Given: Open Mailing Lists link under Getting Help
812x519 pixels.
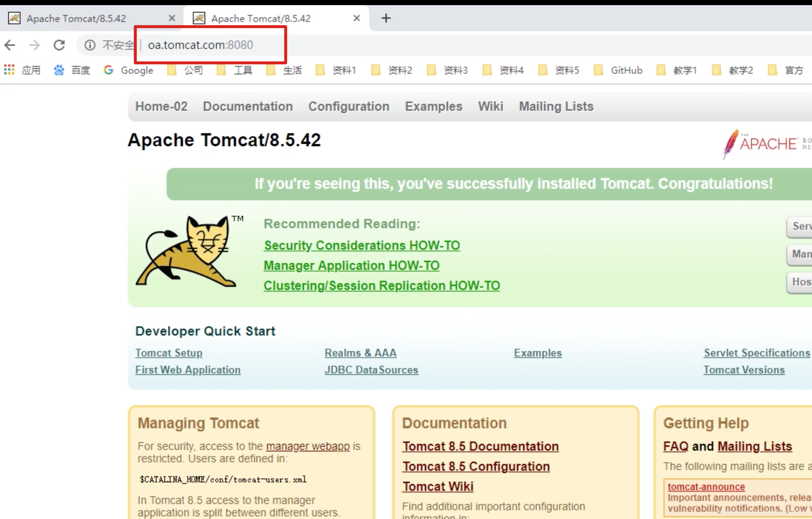Looking at the screenshot, I should click(755, 447).
